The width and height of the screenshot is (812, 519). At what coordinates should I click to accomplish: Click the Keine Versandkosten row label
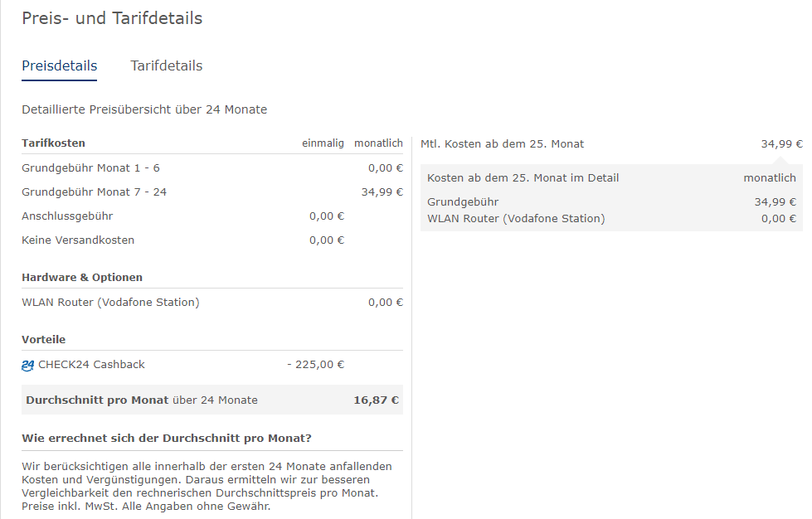click(x=78, y=240)
